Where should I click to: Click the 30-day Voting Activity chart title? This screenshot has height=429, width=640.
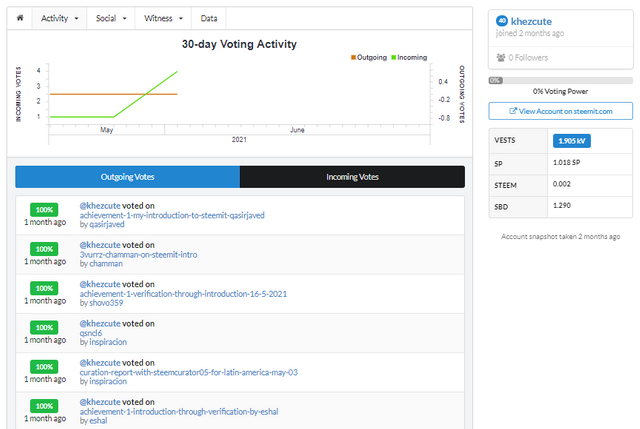click(x=239, y=44)
